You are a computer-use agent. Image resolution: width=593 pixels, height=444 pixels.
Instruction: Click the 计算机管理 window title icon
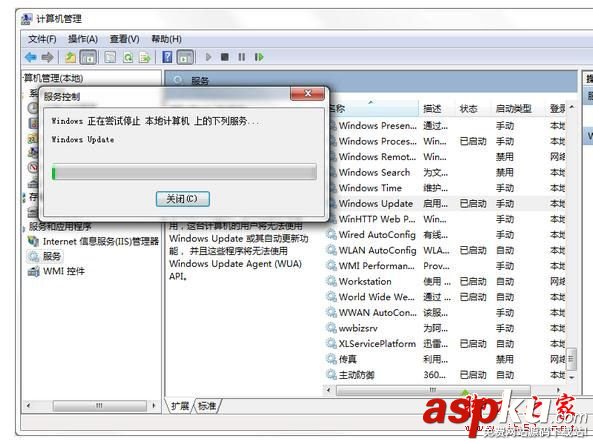(26, 19)
